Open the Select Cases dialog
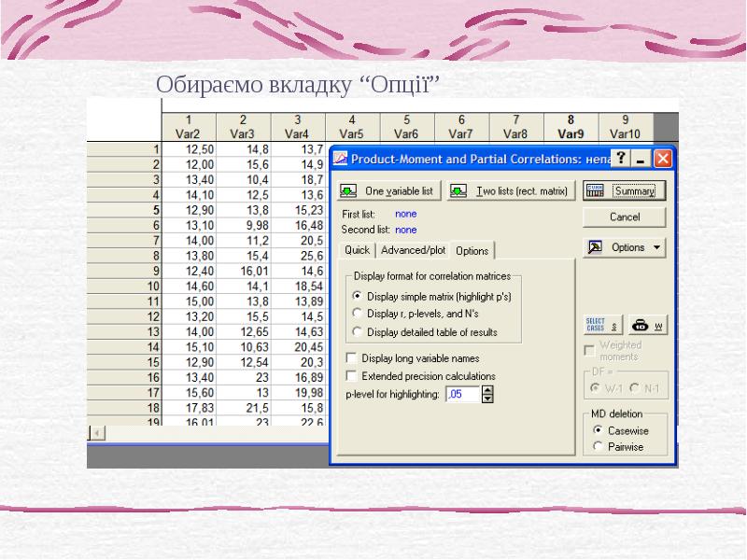Screen dimensions: 747x560 point(602,326)
